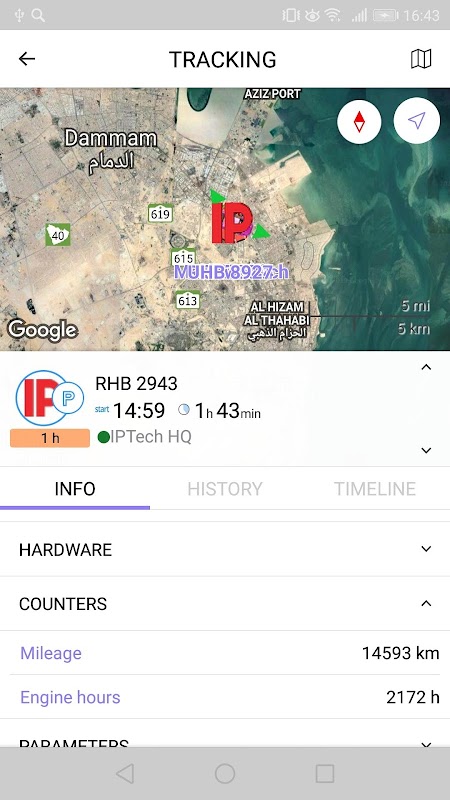Tap the Engine hours counter label

(x=70, y=697)
